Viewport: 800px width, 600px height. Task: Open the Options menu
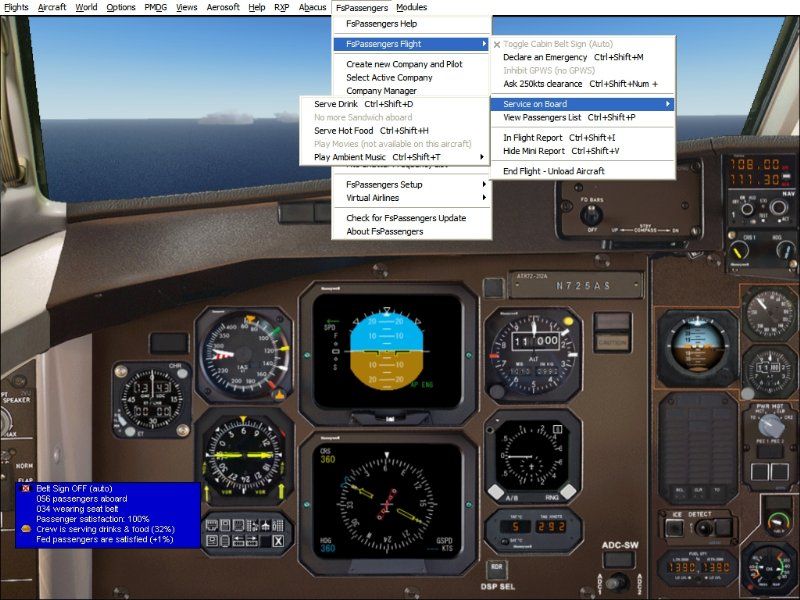click(121, 7)
